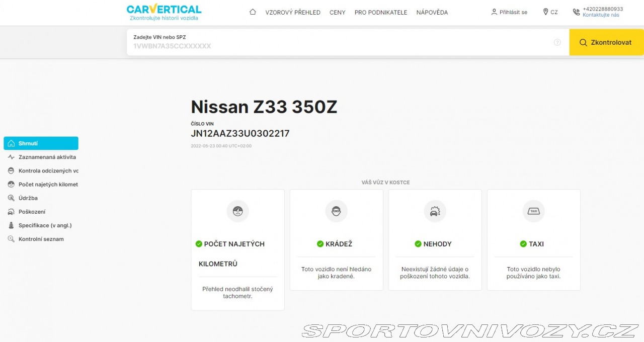
Task: Click green checkmark next to Krádež
Action: (320, 244)
